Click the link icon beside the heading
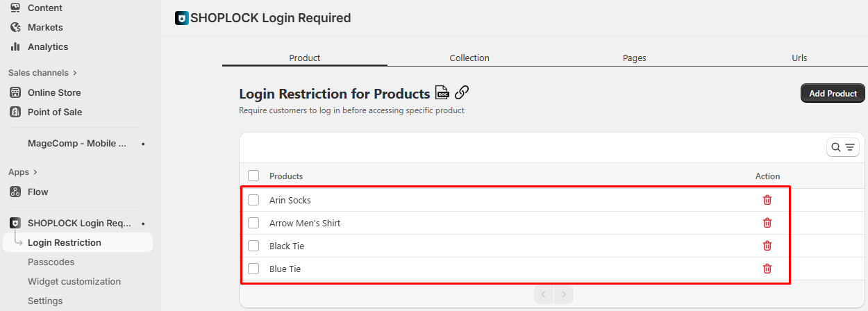Viewport: 868px width, 311px height. (x=462, y=93)
